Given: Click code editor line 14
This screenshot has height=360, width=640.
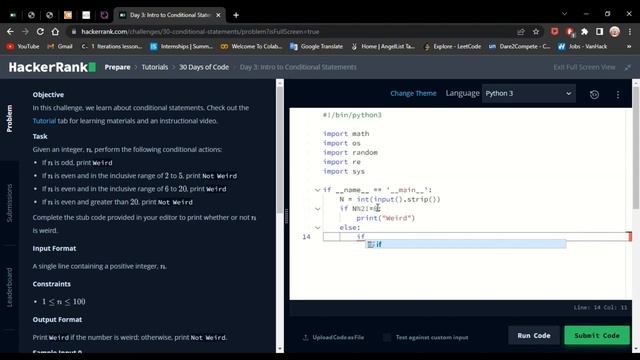Looking at the screenshot, I should click(476, 237).
